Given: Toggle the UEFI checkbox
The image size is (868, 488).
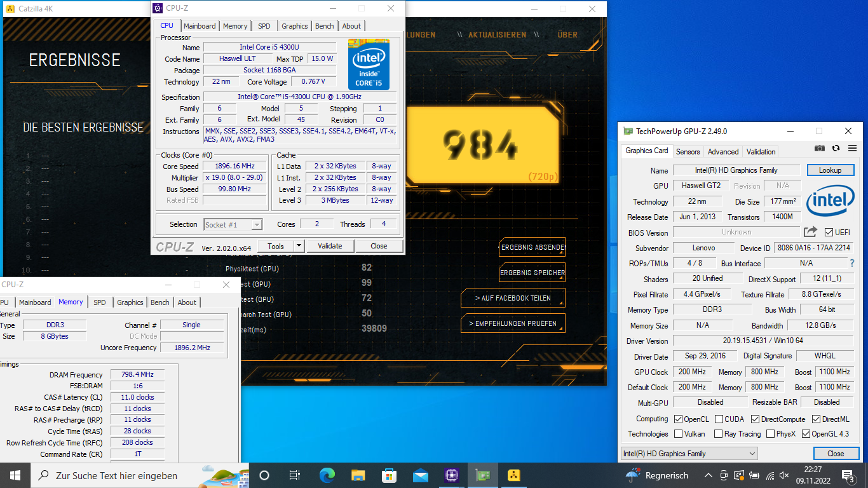Looking at the screenshot, I should point(829,232).
